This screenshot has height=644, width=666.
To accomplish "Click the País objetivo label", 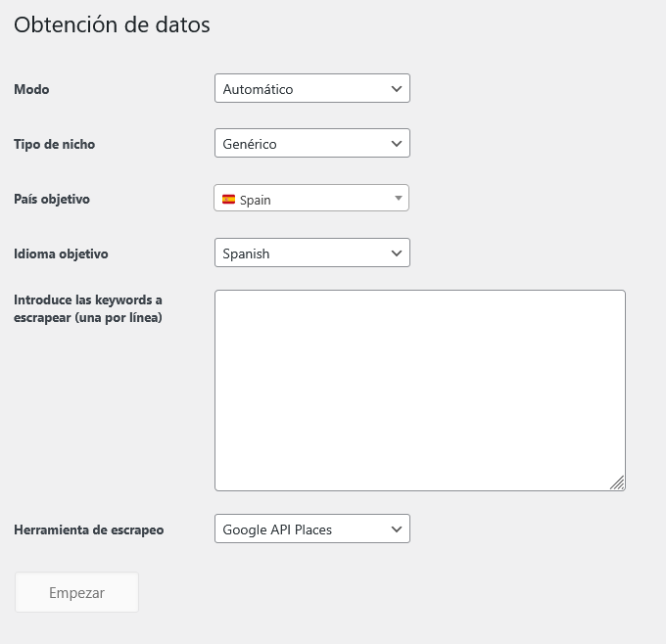I will (x=52, y=199).
